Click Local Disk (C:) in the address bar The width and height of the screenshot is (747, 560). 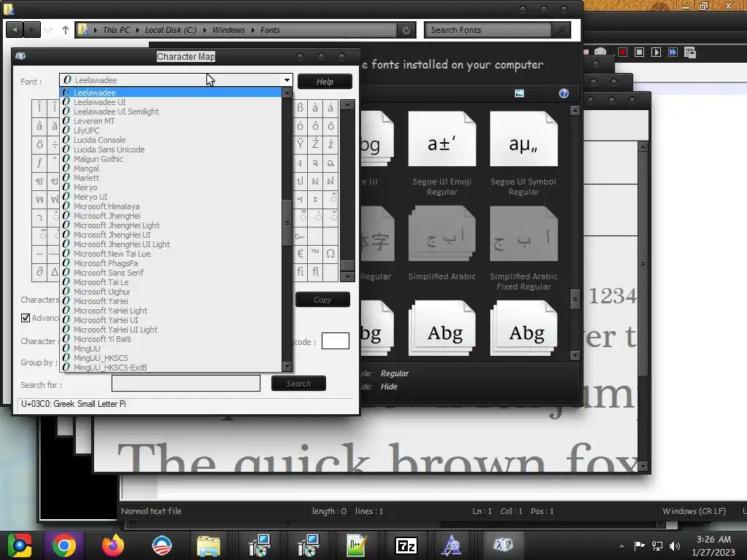pyautogui.click(x=171, y=30)
